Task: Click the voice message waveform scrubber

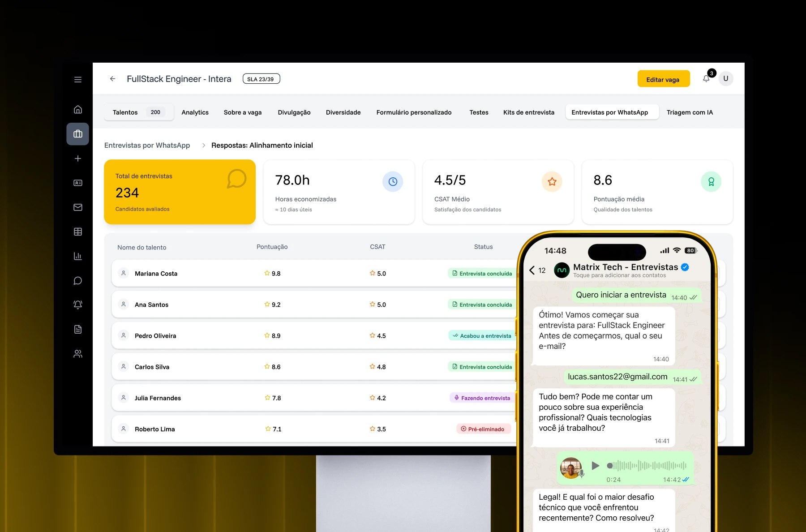Action: pos(647,466)
